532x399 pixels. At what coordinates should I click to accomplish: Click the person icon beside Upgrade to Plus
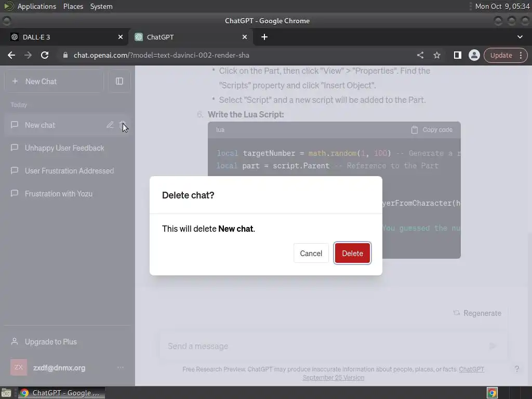(15, 341)
